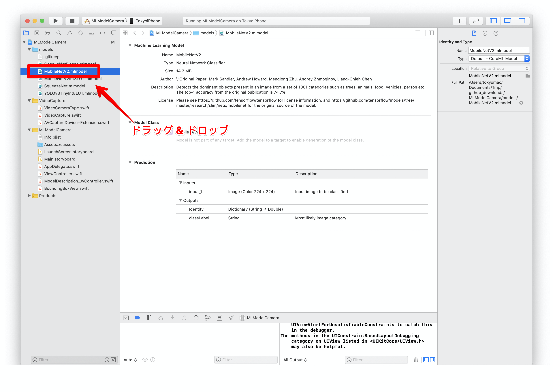Screen dimensions: 553x392
Task: Click the Simulate Location arrow icon
Action: click(231, 318)
